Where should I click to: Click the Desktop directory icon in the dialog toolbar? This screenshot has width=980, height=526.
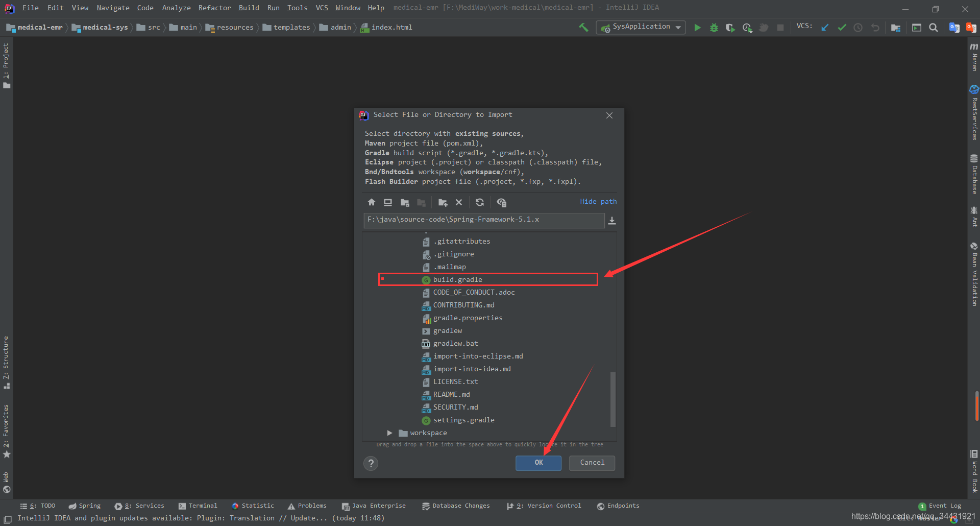click(388, 202)
